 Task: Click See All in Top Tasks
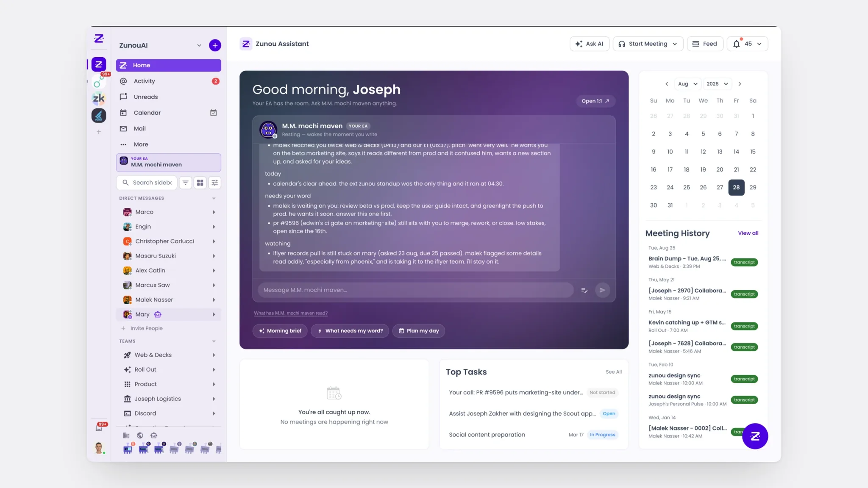614,372
